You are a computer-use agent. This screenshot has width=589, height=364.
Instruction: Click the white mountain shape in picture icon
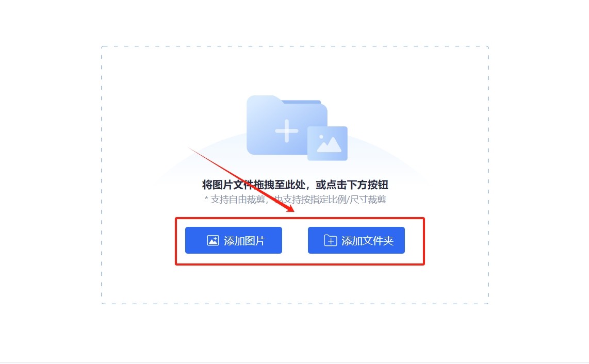coord(330,145)
